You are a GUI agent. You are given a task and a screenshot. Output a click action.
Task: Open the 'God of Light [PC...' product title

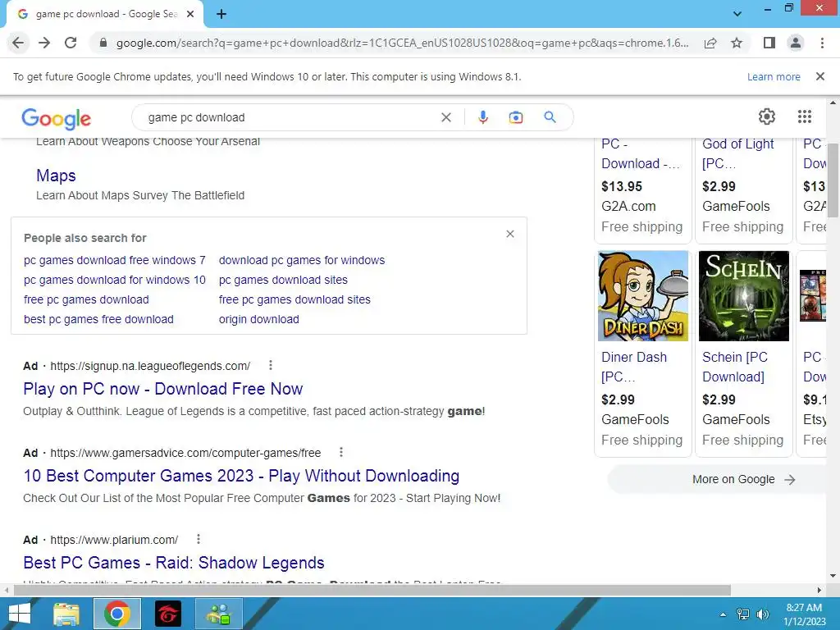click(738, 153)
